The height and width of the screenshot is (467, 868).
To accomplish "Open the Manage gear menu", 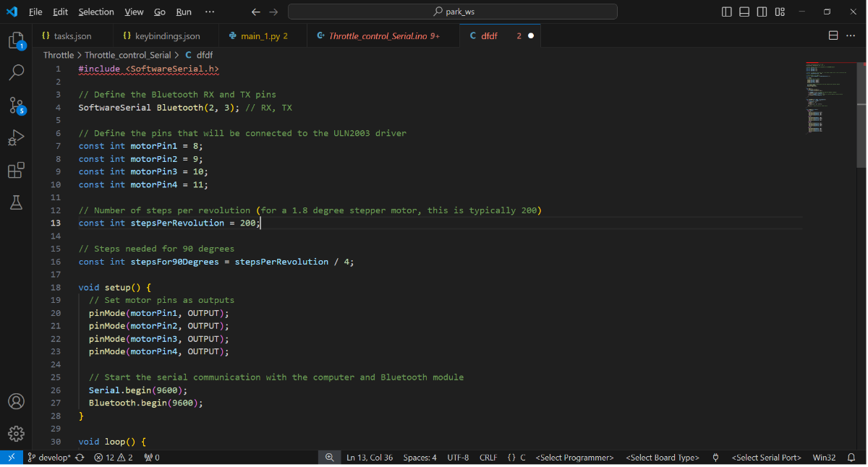I will [x=16, y=434].
